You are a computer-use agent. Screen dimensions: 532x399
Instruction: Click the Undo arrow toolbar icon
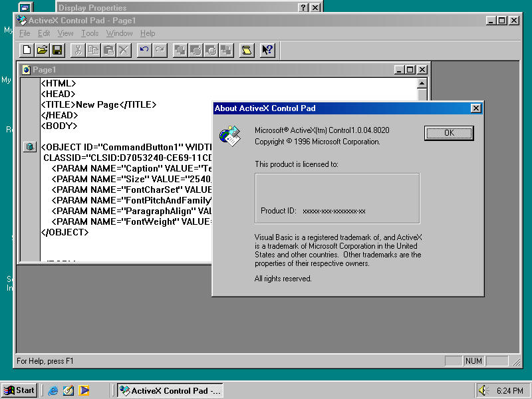(x=144, y=51)
